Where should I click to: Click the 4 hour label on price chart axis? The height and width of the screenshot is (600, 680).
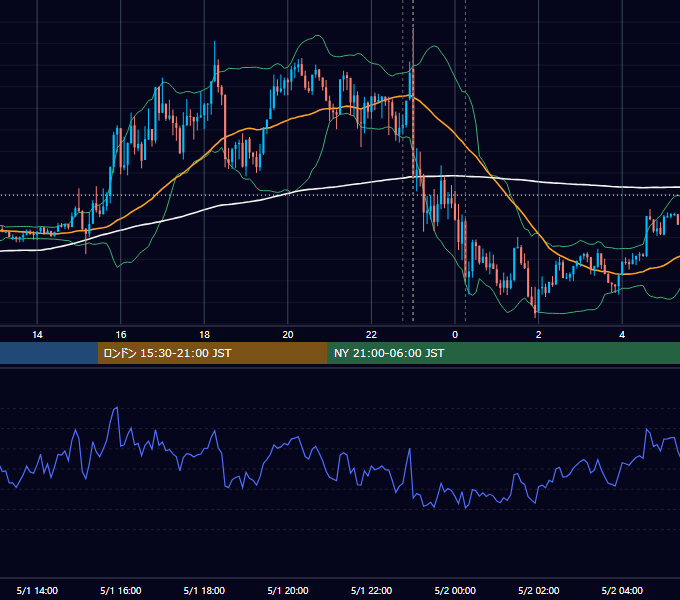(x=622, y=335)
